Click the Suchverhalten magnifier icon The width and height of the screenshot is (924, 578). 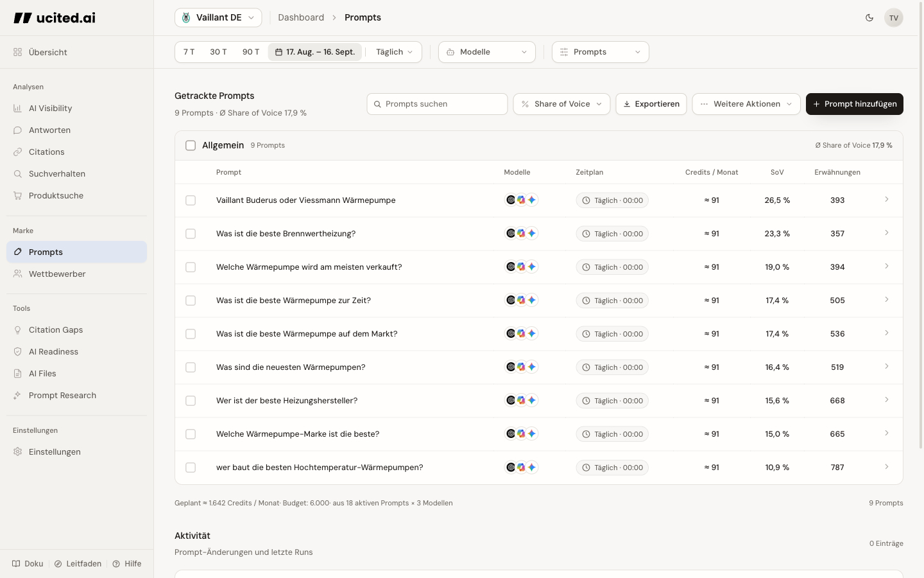17,174
